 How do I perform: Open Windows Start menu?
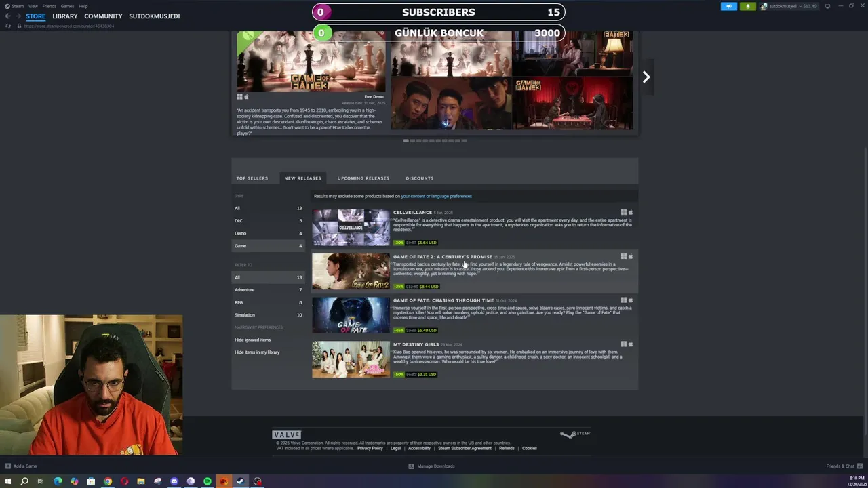(x=7, y=481)
